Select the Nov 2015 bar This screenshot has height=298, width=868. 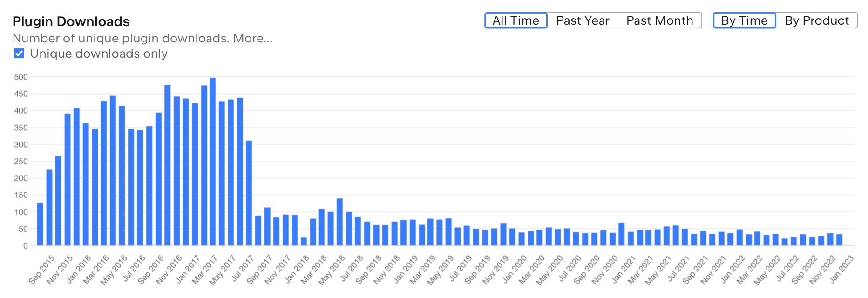click(x=58, y=201)
